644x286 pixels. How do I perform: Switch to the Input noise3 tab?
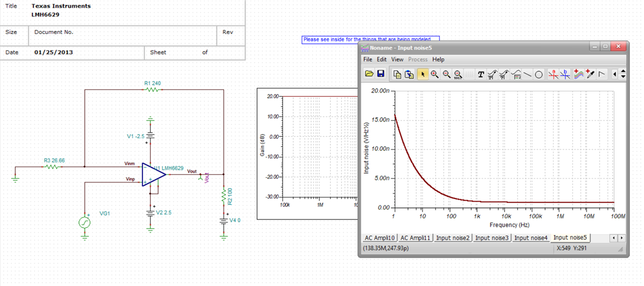pyautogui.click(x=492, y=238)
